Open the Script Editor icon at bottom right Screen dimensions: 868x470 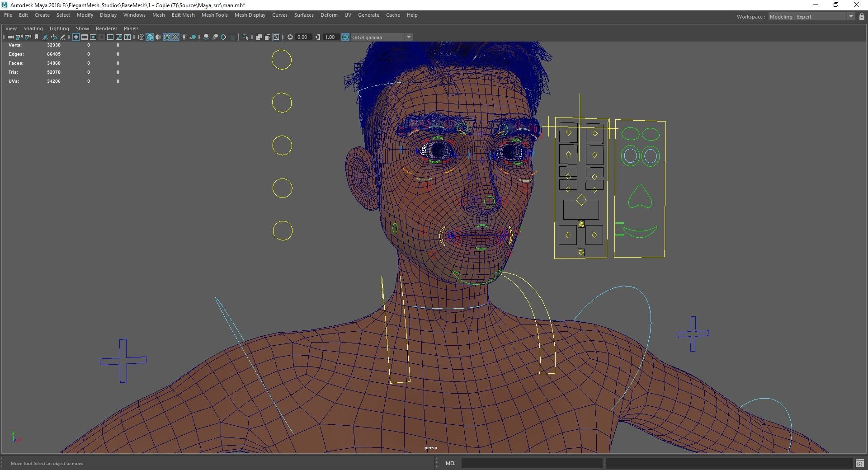[x=859, y=463]
